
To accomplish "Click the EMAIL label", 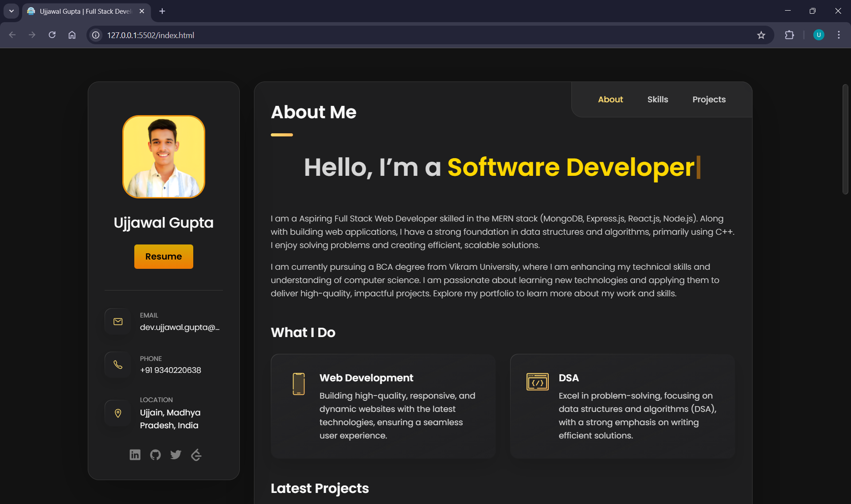I will click(x=149, y=315).
